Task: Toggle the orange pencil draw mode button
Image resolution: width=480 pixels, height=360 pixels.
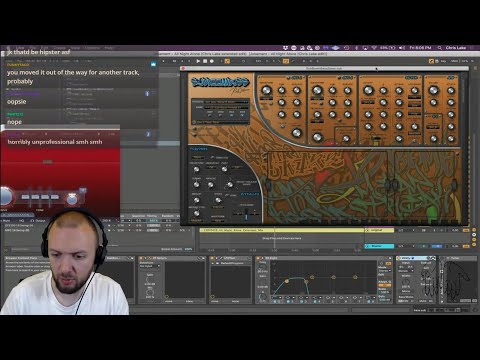Action: pos(431,61)
